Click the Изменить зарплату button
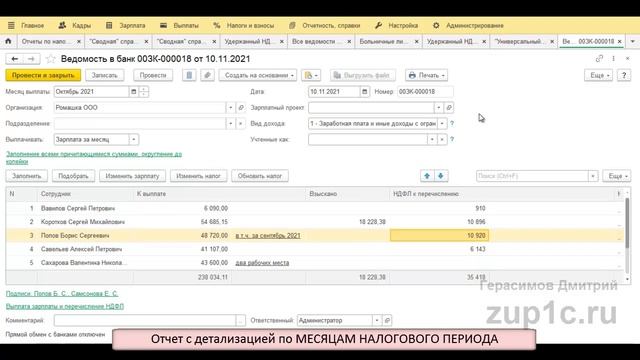Screen dimensions: 640x360 click(x=132, y=176)
